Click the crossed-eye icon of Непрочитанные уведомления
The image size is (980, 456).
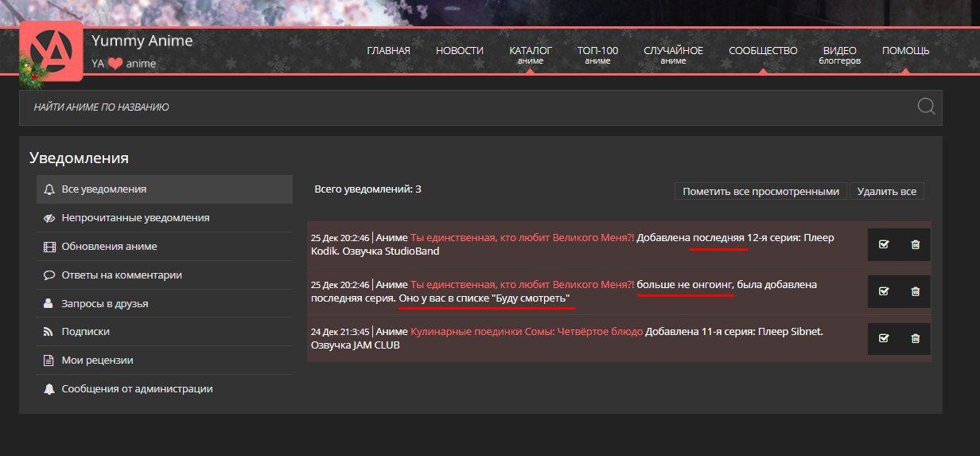[49, 218]
